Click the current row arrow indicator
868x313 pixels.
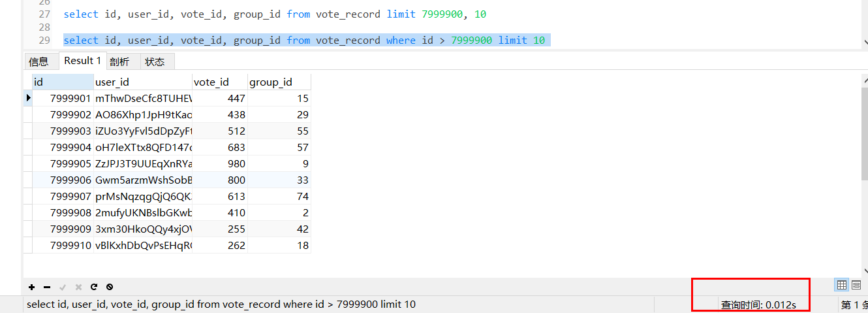(28, 98)
